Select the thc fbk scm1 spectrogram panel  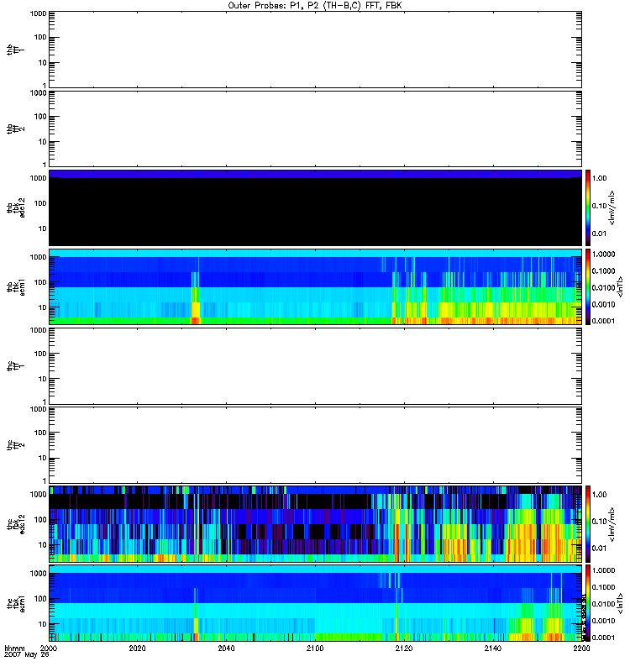click(x=315, y=603)
